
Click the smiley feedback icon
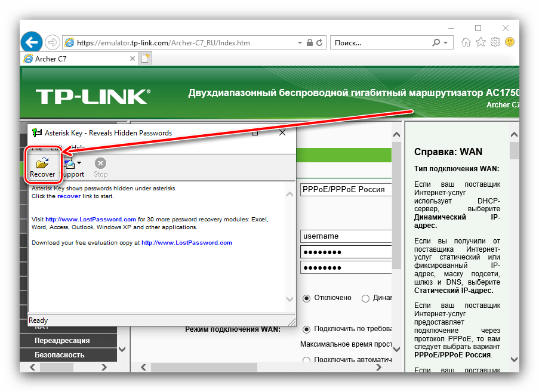[x=509, y=42]
